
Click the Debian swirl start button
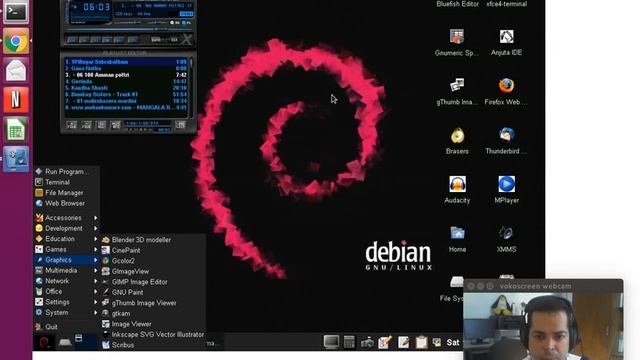pos(44,342)
